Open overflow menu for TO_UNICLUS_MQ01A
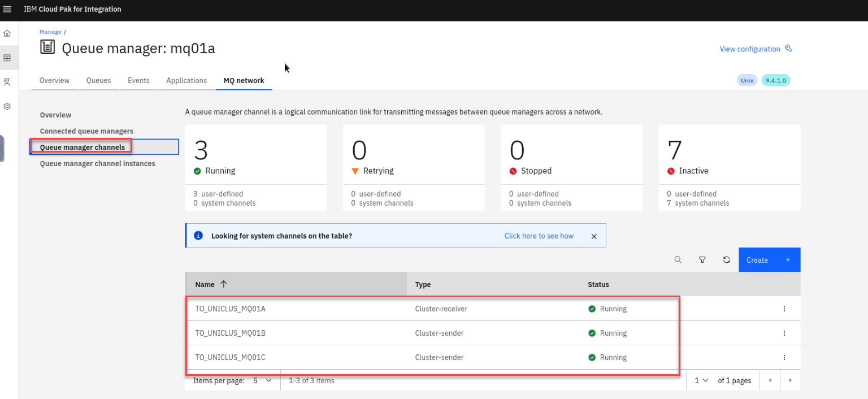The height and width of the screenshot is (399, 868). point(784,309)
